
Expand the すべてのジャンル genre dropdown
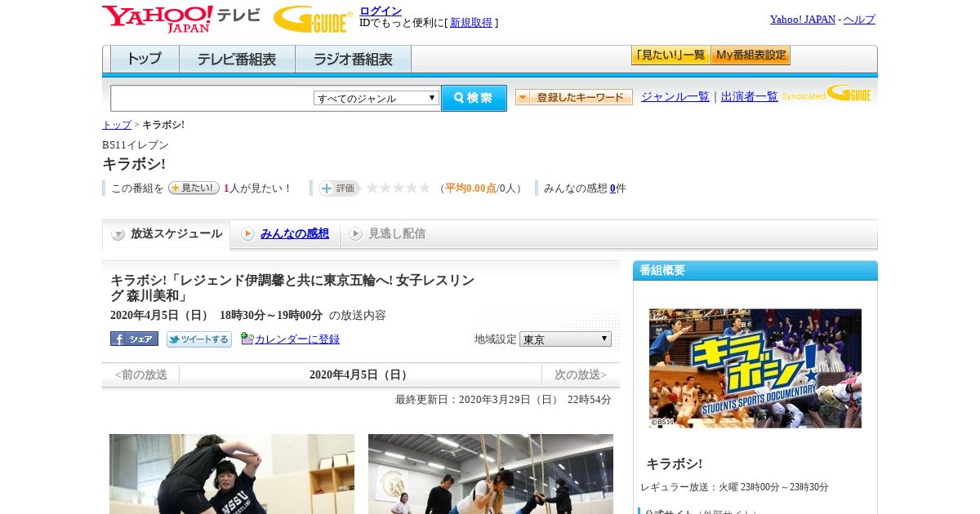[376, 98]
